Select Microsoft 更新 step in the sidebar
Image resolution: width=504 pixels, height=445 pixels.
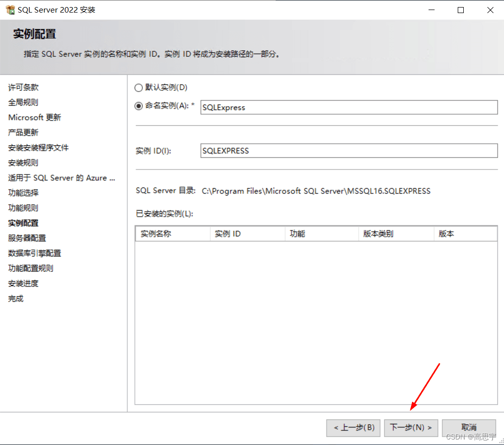tap(34, 118)
